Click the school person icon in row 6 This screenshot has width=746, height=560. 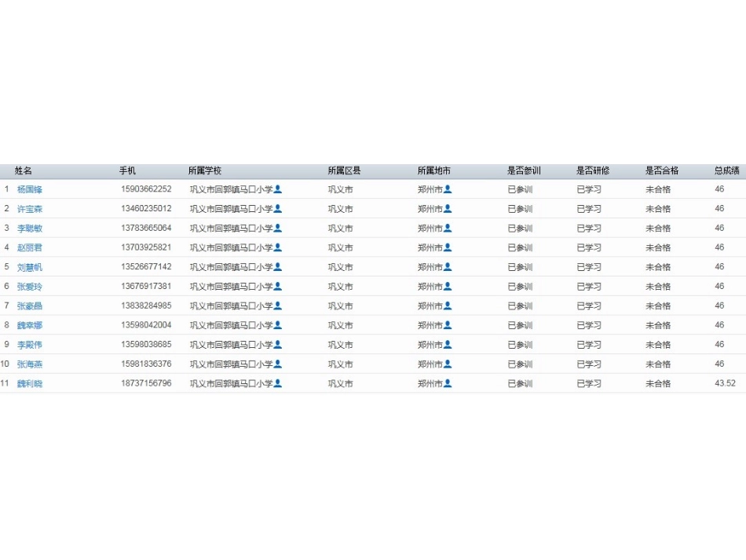(x=278, y=286)
